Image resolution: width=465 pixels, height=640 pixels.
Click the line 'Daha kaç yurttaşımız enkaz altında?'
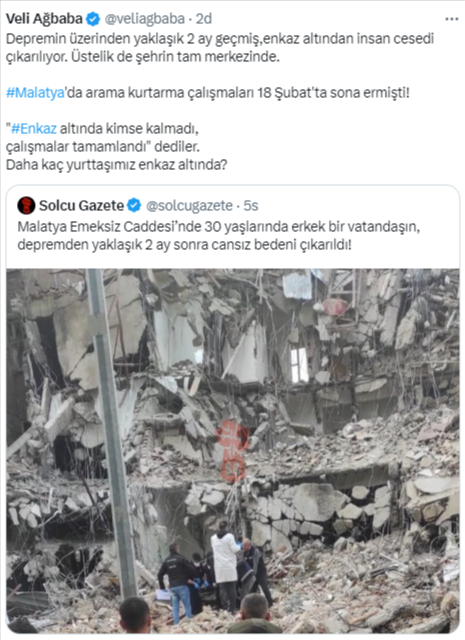click(116, 164)
